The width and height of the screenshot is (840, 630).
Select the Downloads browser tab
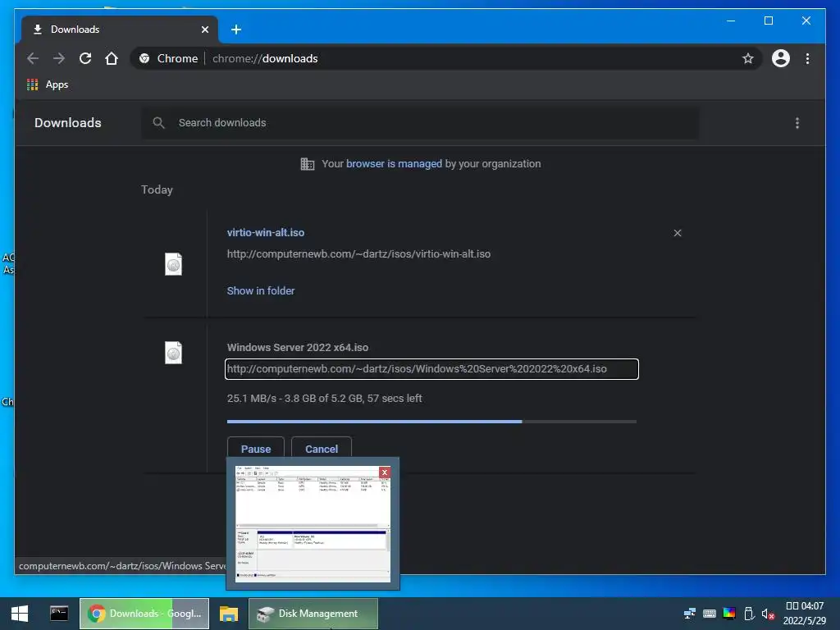(x=120, y=30)
